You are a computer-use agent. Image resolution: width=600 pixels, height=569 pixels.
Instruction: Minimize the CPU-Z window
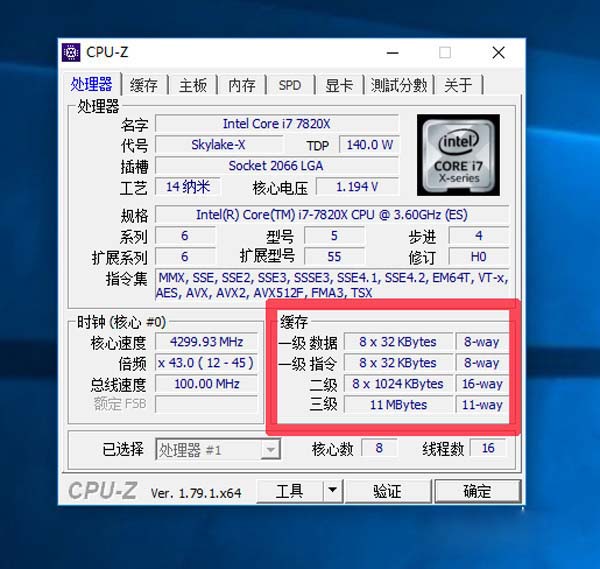[x=393, y=53]
